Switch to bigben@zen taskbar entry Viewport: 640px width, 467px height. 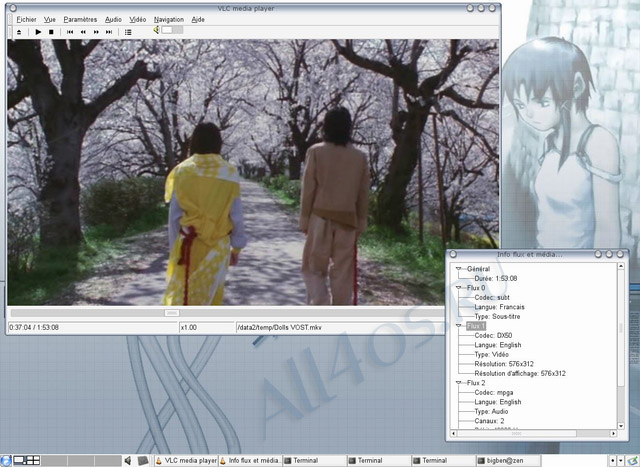coord(508,460)
